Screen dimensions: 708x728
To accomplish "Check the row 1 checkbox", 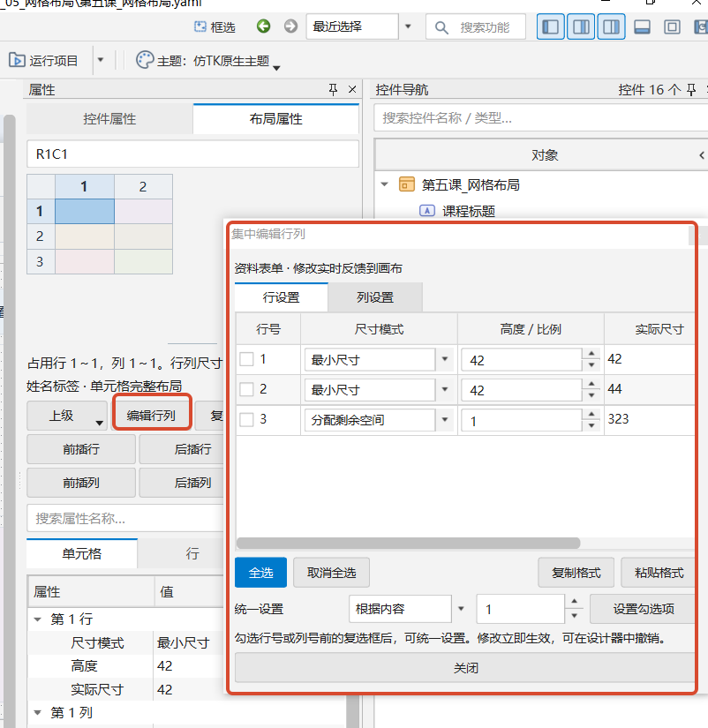I will pos(246,359).
